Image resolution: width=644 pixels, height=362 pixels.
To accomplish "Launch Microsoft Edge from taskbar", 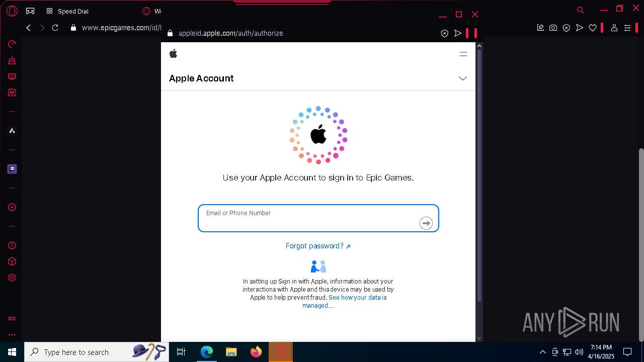I will click(207, 352).
